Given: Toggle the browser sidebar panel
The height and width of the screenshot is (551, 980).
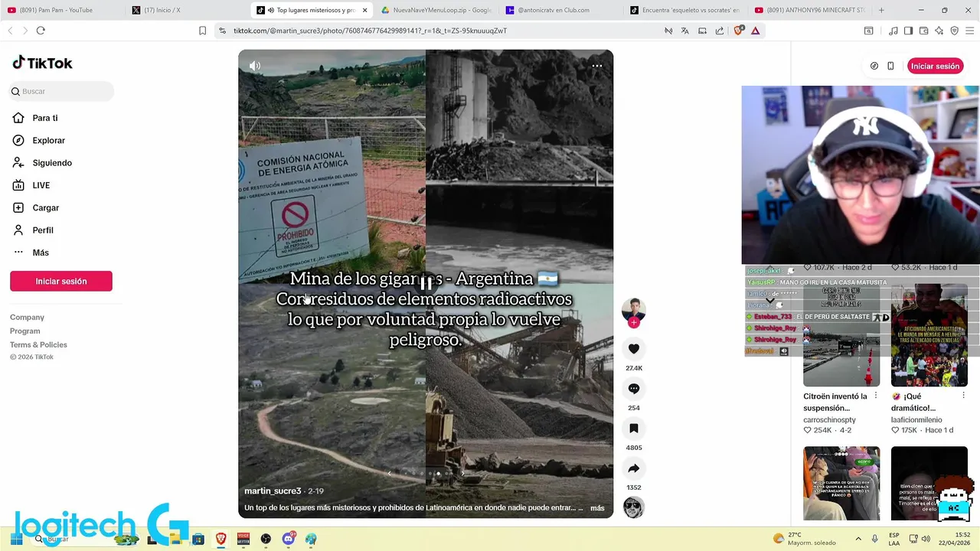Looking at the screenshot, I should point(908,31).
